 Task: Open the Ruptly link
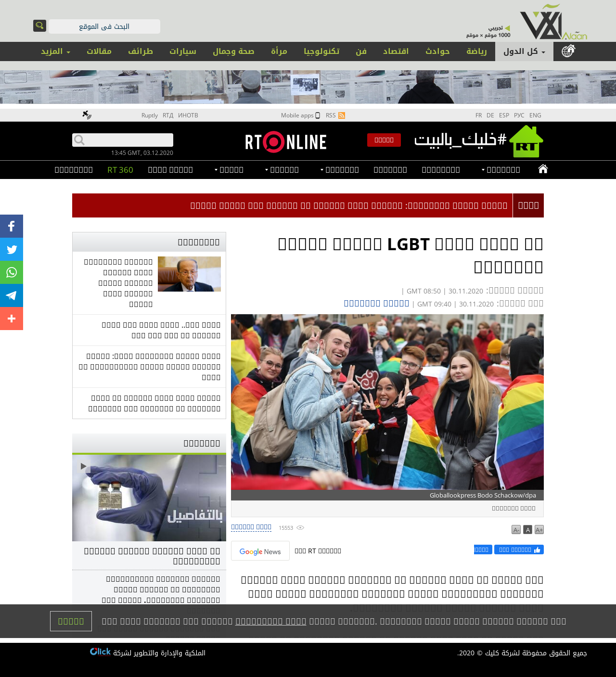coord(150,115)
